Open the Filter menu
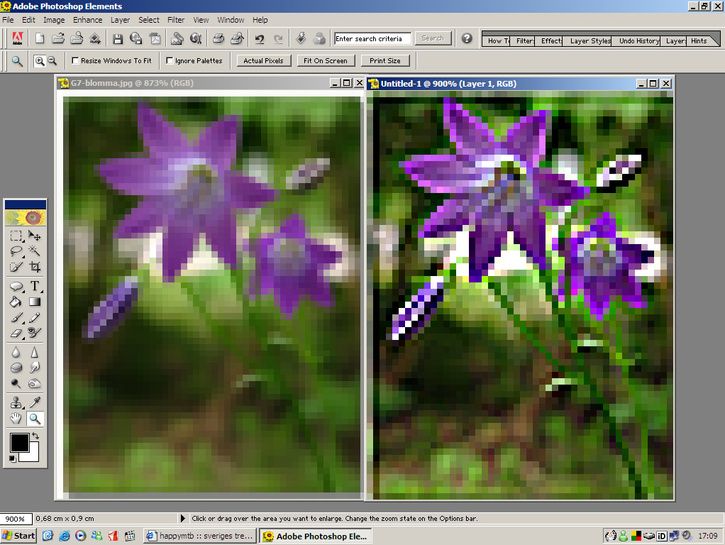Viewport: 725px width, 545px height. [176, 19]
